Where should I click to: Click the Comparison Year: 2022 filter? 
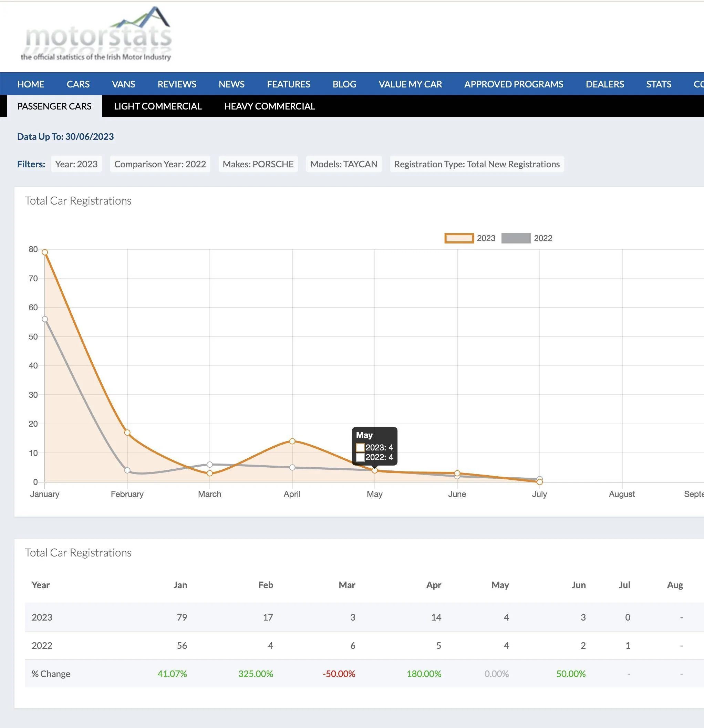pos(160,164)
